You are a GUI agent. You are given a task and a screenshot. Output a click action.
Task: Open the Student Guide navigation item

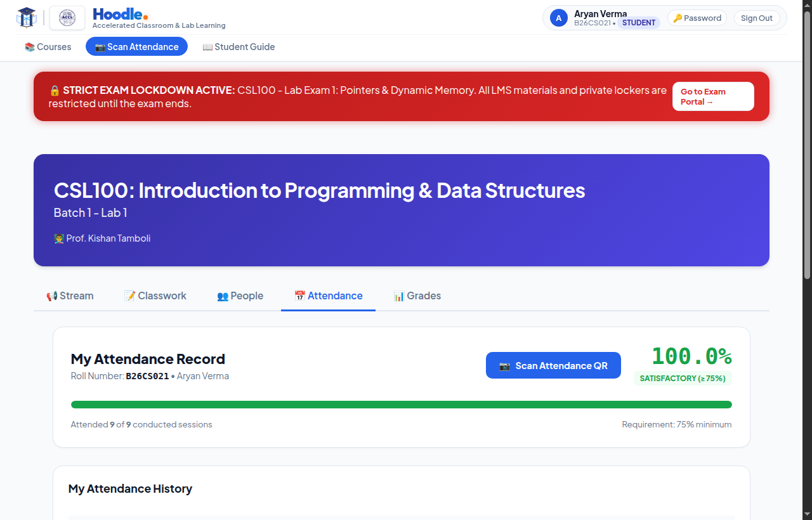[239, 46]
